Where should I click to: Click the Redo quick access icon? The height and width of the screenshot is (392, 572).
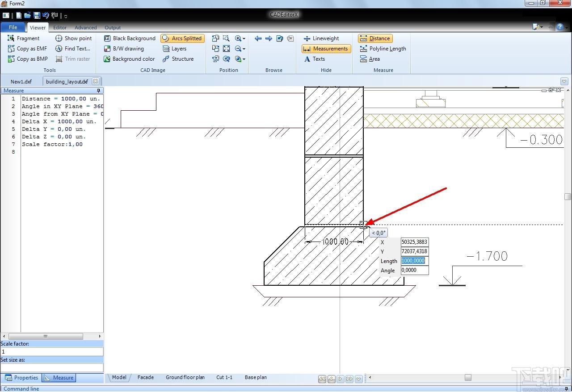55,16
